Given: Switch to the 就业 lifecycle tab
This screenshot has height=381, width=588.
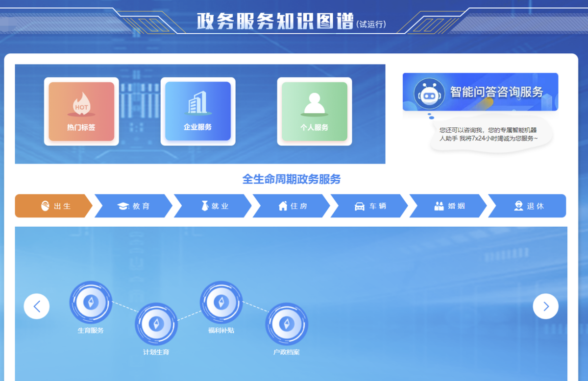Looking at the screenshot, I should click(213, 206).
